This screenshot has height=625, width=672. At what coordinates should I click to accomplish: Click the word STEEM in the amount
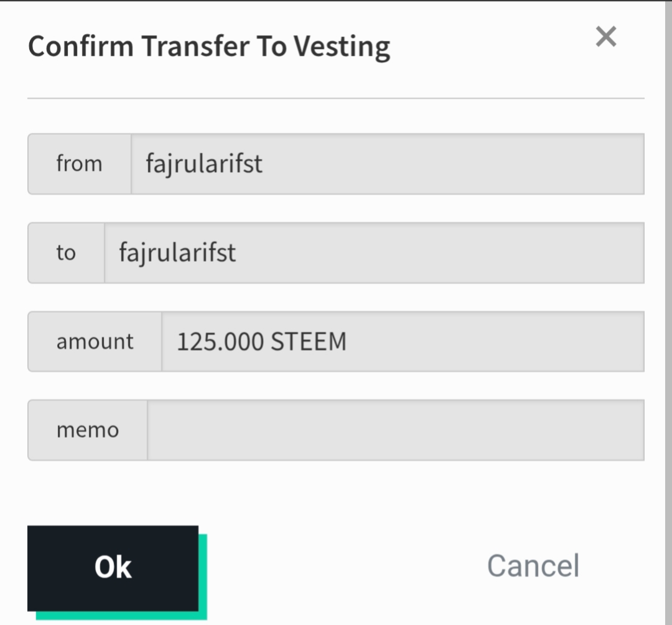click(309, 342)
